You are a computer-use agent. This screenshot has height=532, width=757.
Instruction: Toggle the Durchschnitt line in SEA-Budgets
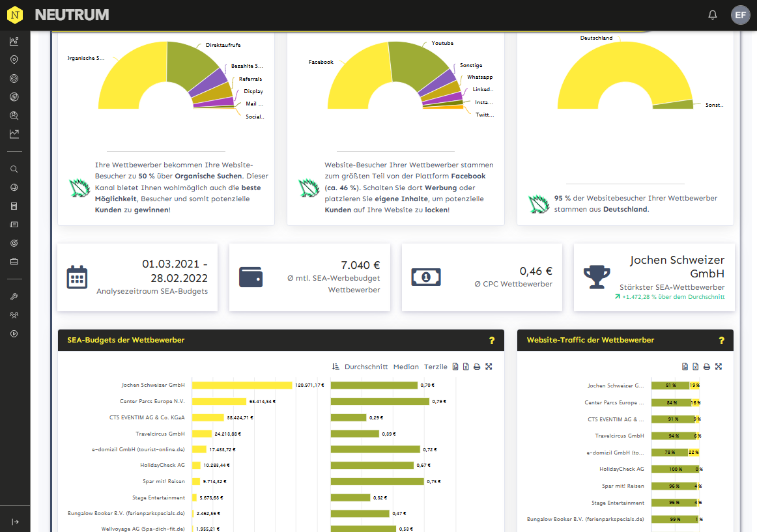(366, 367)
